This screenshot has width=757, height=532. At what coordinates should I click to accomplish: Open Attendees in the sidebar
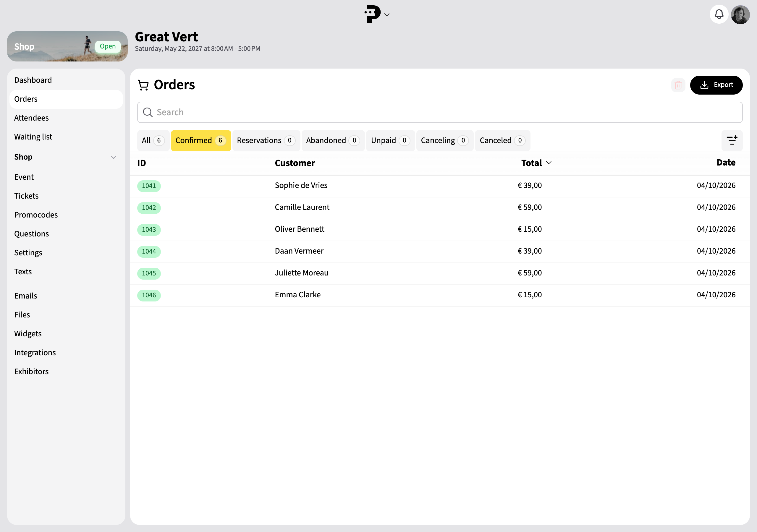click(66, 118)
